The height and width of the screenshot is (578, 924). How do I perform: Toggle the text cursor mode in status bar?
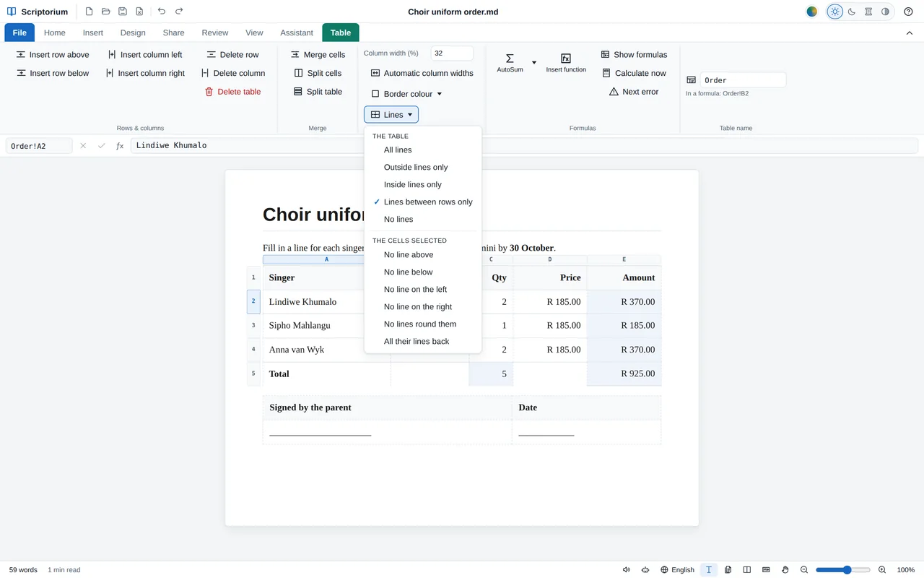pyautogui.click(x=709, y=570)
